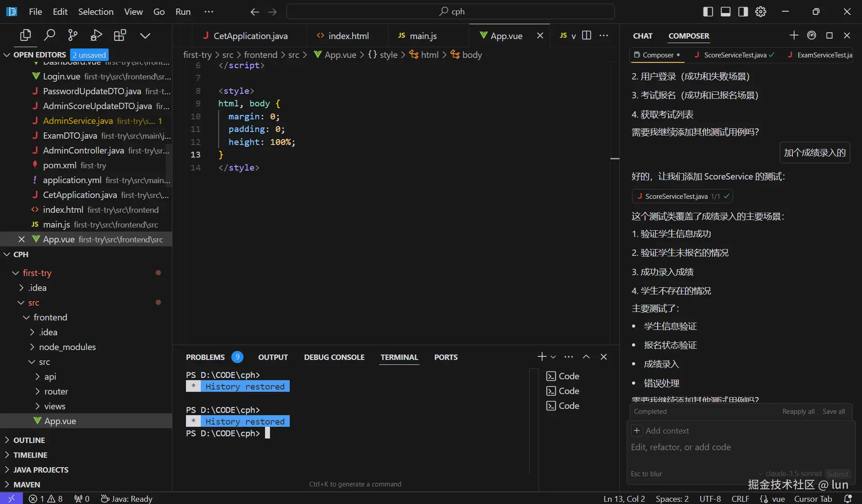Show hidden menu items via ellipsis
The height and width of the screenshot is (504, 862).
click(208, 12)
